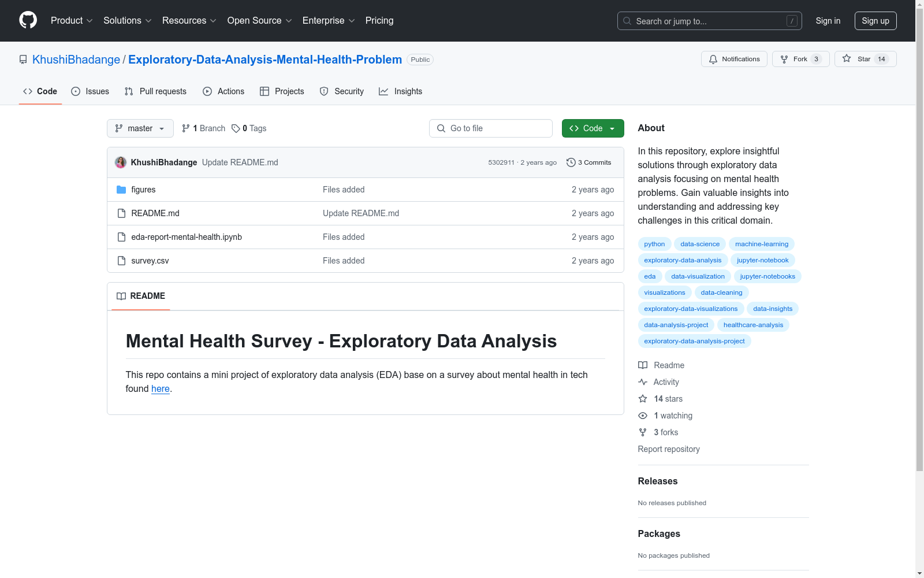Open the Releases section heading
This screenshot has width=924, height=578.
point(658,481)
